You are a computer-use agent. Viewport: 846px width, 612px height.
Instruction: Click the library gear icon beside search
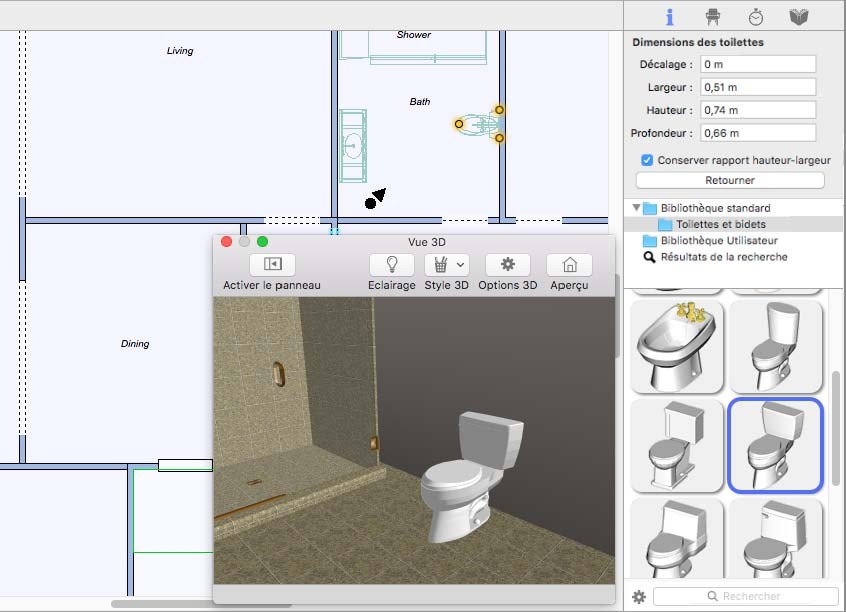click(x=639, y=597)
